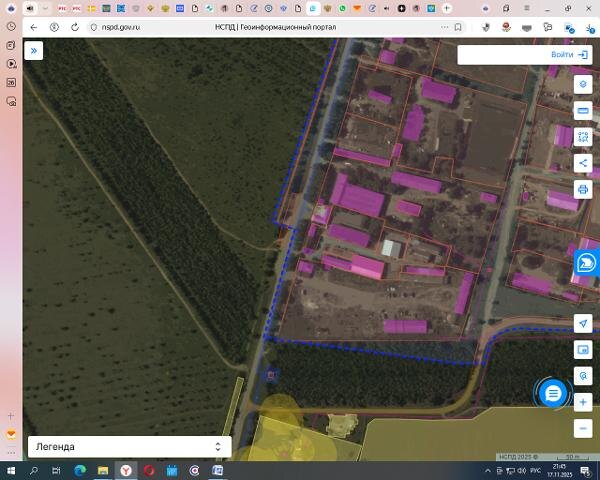Open a new browser tab with plus
600x480 pixels.
[447, 8]
